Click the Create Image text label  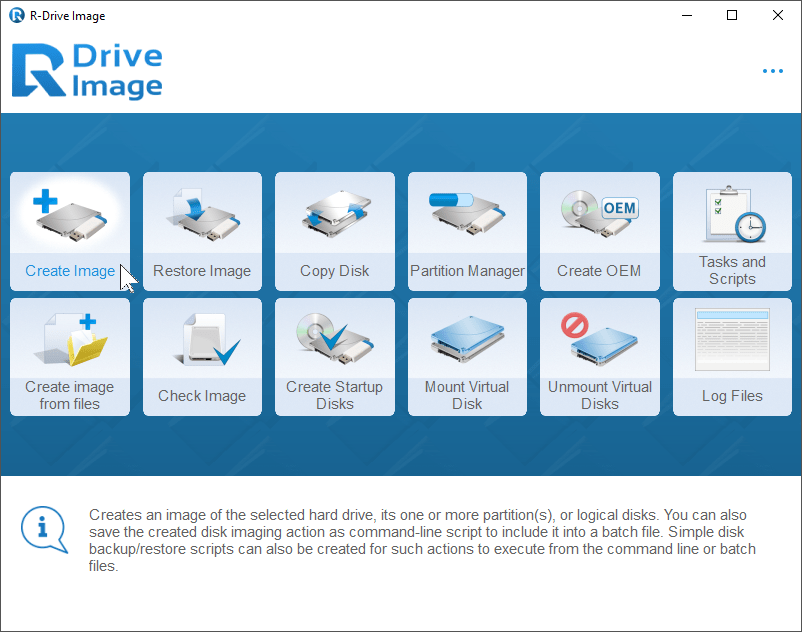coord(69,270)
